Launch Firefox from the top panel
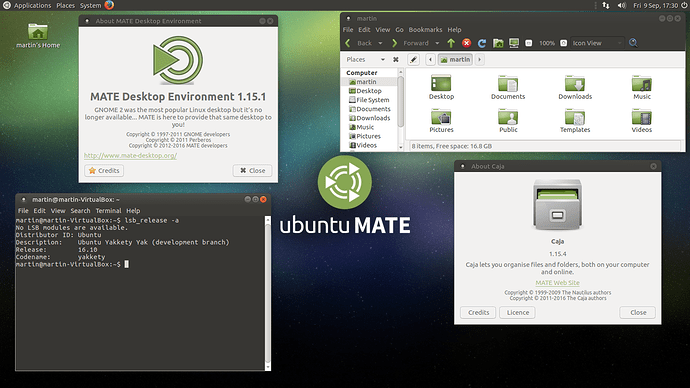 109,5
